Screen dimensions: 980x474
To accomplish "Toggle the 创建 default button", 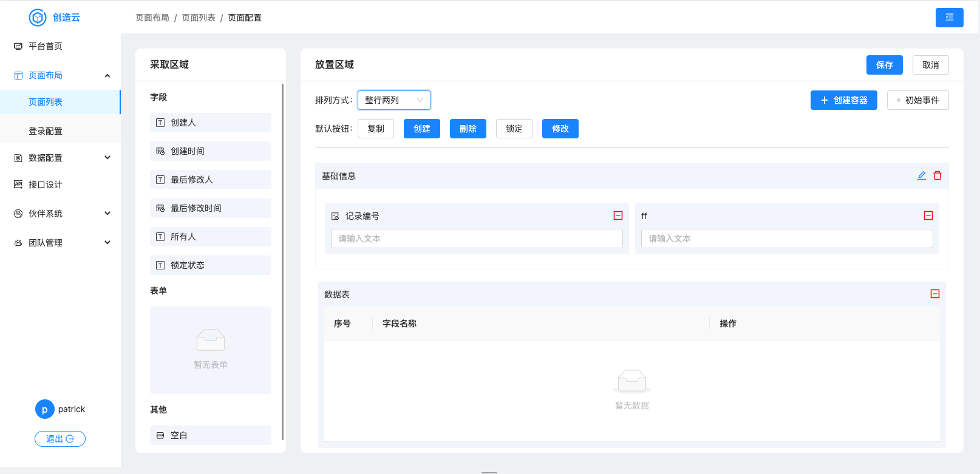I will pyautogui.click(x=422, y=129).
